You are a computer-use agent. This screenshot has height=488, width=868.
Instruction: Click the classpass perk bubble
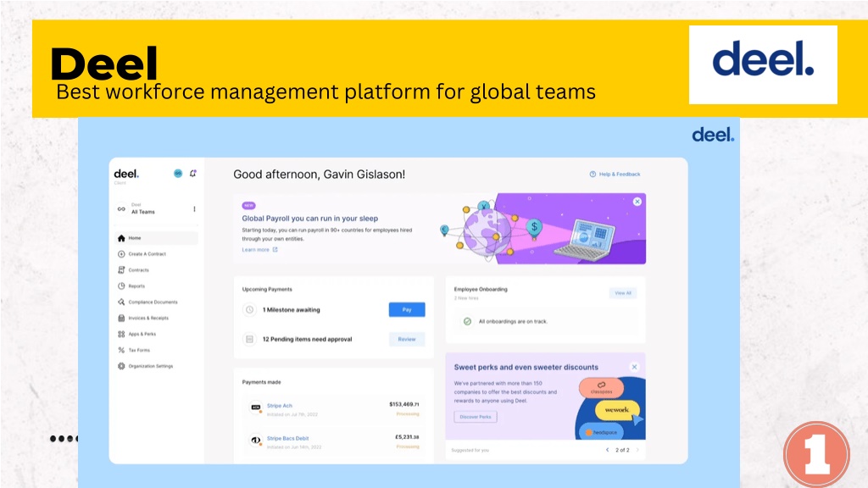click(x=601, y=388)
